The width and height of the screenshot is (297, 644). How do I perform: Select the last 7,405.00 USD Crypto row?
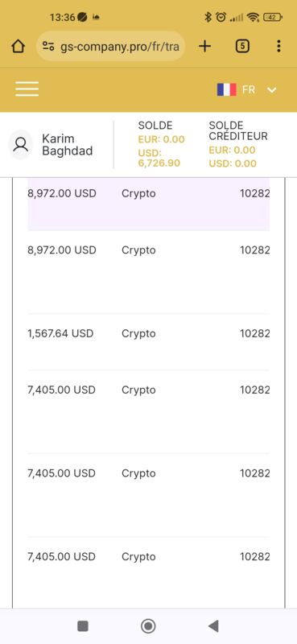point(148,571)
